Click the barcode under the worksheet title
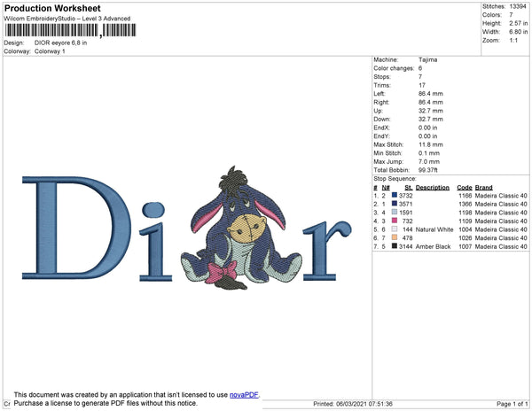Viewport: 532px width, 411px height. pyautogui.click(x=70, y=30)
